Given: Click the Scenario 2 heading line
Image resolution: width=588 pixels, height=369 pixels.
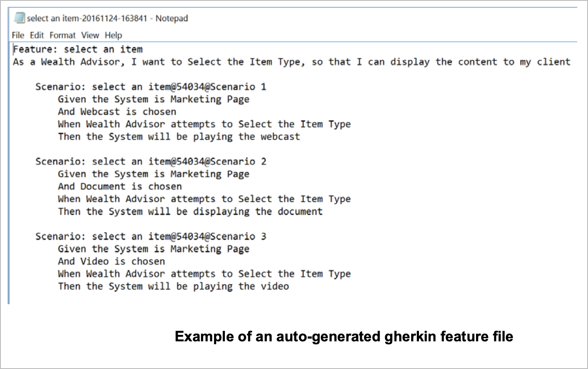Looking at the screenshot, I should [151, 162].
